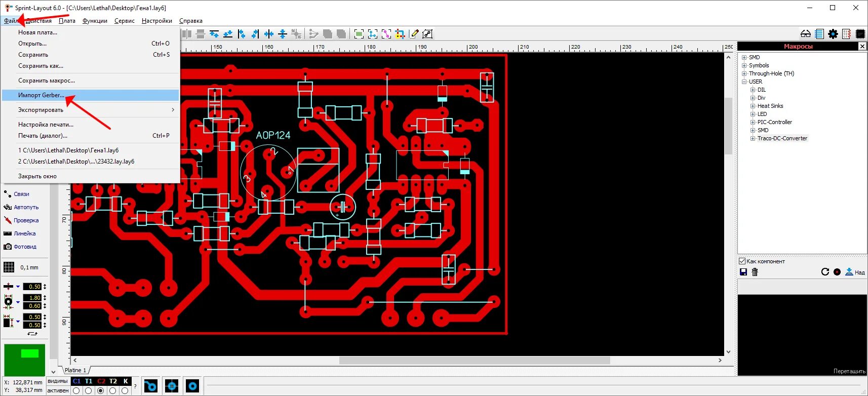The height and width of the screenshot is (396, 868).
Task: Select the Фотовид photo view tool
Action: [x=20, y=247]
